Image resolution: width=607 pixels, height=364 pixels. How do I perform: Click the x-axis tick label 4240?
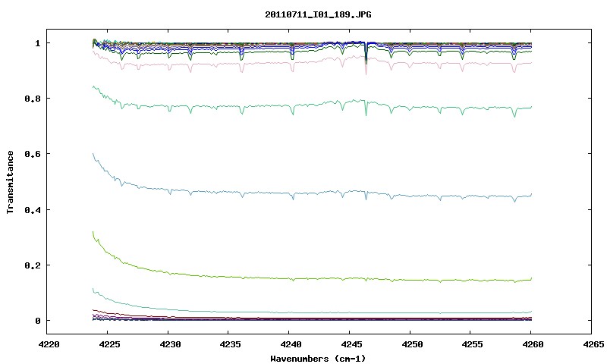point(291,344)
